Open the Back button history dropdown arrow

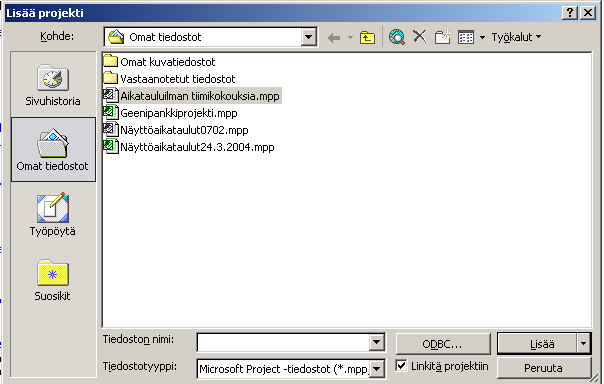(350, 37)
